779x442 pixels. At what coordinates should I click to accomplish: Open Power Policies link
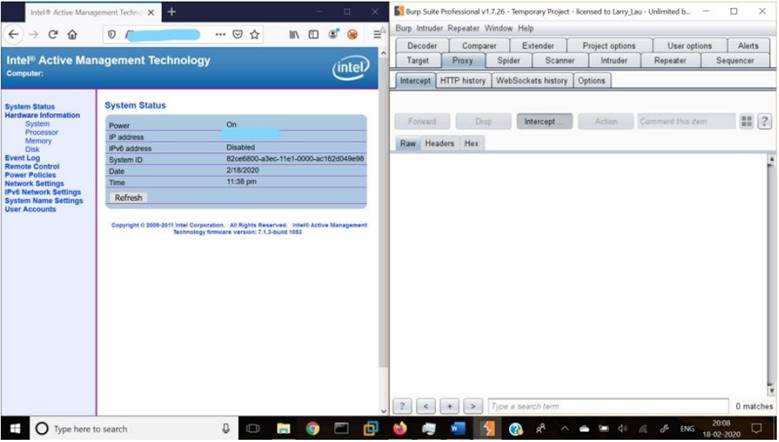click(30, 175)
